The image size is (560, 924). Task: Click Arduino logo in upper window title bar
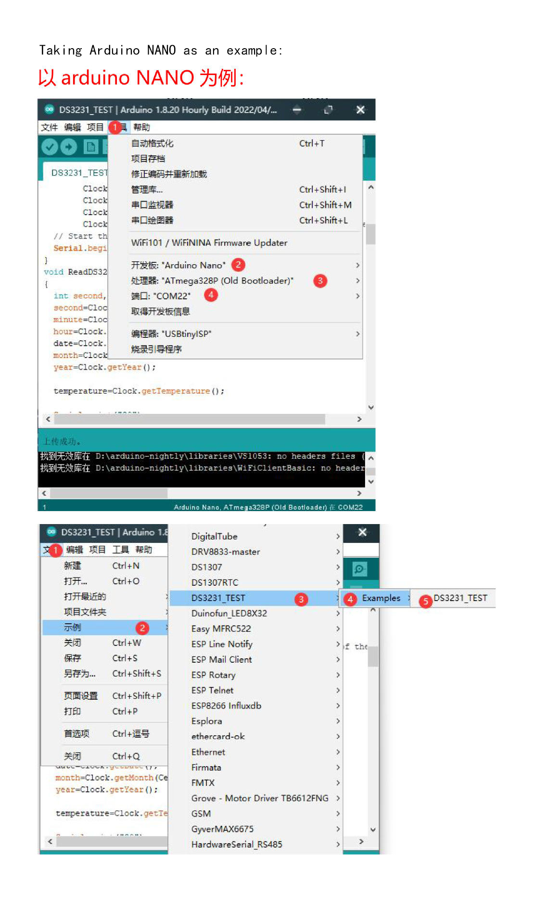49,109
